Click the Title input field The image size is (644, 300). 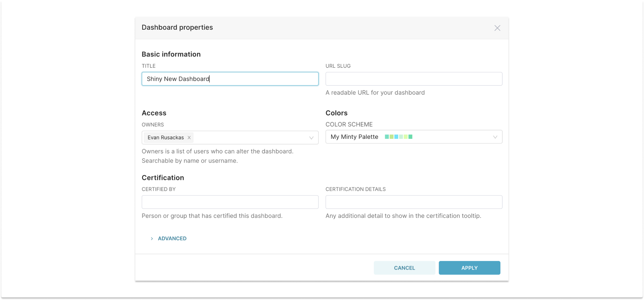coord(230,79)
